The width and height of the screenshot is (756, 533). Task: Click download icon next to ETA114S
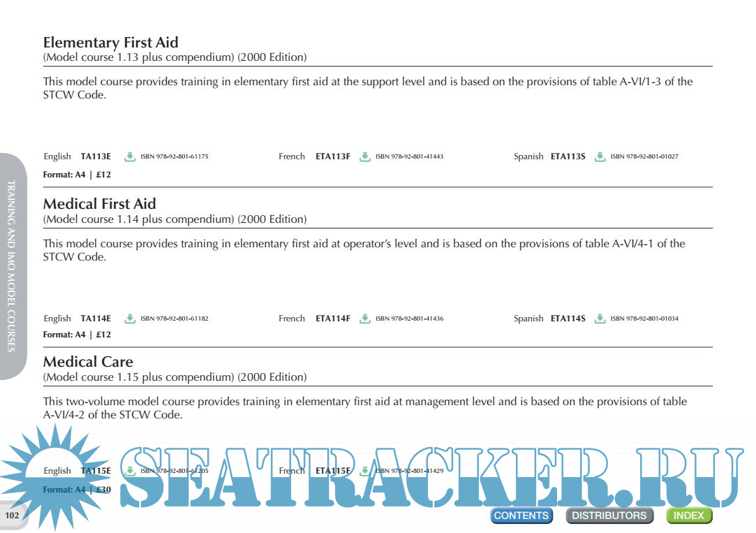point(600,319)
